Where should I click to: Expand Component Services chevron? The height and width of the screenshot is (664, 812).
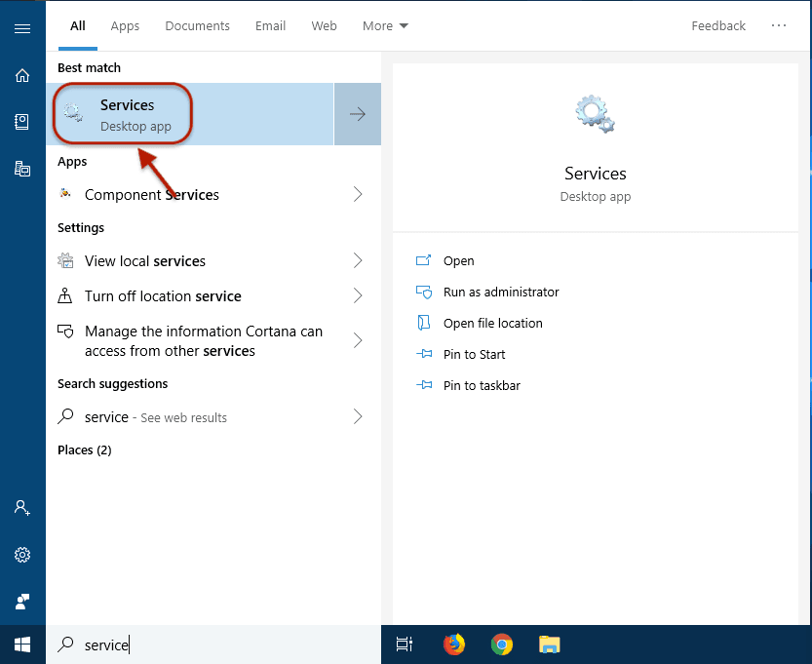click(x=358, y=194)
